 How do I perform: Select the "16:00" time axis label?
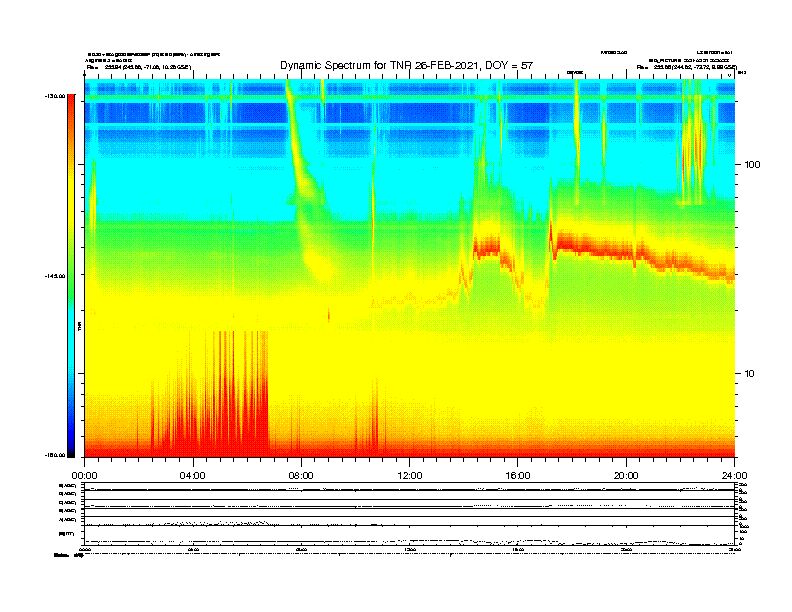tap(518, 476)
